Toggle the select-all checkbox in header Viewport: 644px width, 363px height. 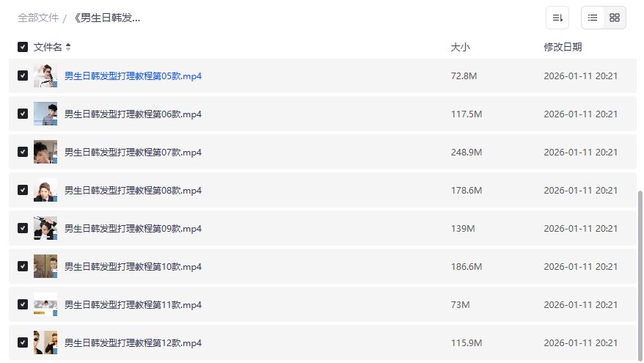coord(23,47)
